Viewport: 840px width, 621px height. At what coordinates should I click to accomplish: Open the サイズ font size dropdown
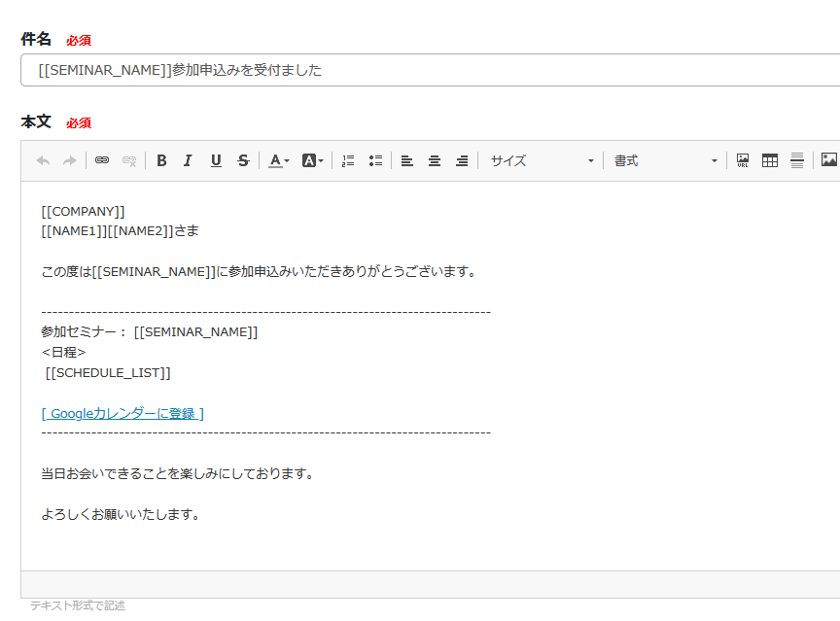(x=542, y=160)
